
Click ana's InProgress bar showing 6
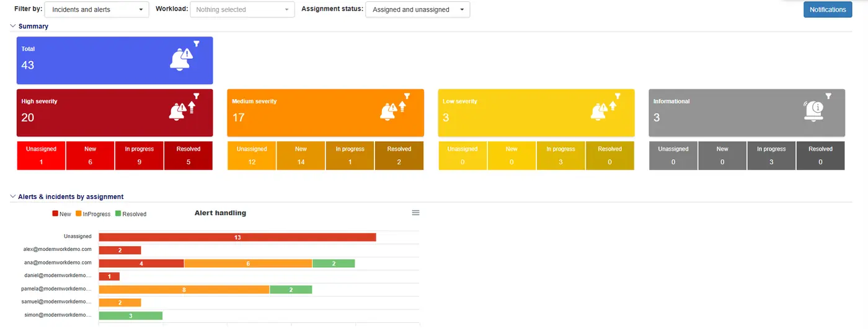click(x=248, y=263)
